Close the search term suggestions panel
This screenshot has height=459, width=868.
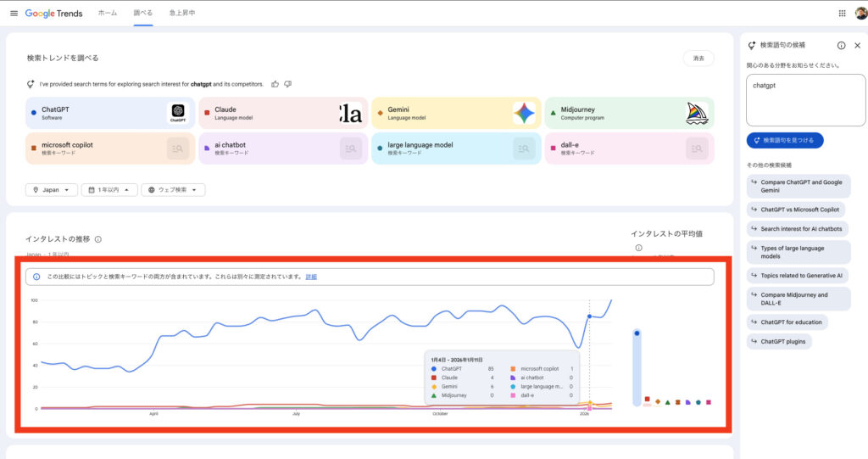857,45
